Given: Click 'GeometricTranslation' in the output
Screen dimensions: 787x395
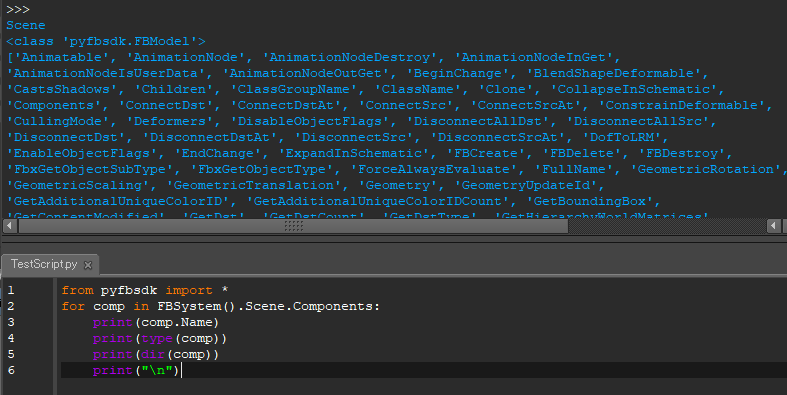Looking at the screenshot, I should [253, 185].
